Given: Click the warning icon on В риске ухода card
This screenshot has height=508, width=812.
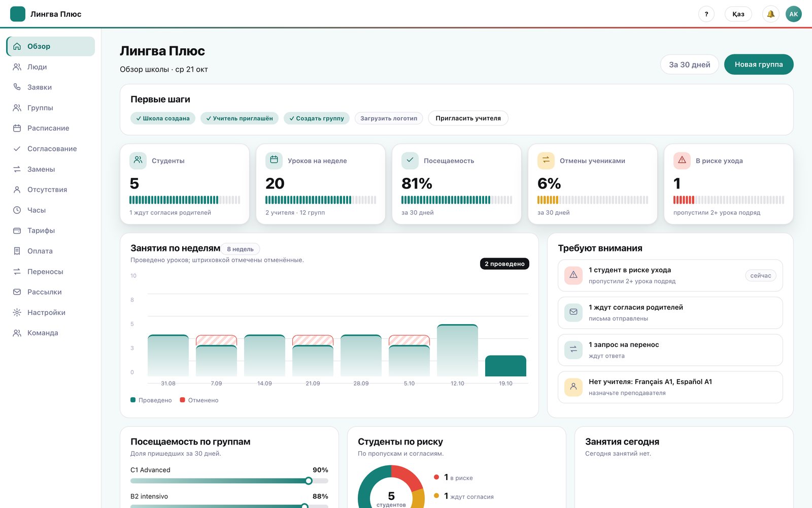Looking at the screenshot, I should pyautogui.click(x=682, y=161).
